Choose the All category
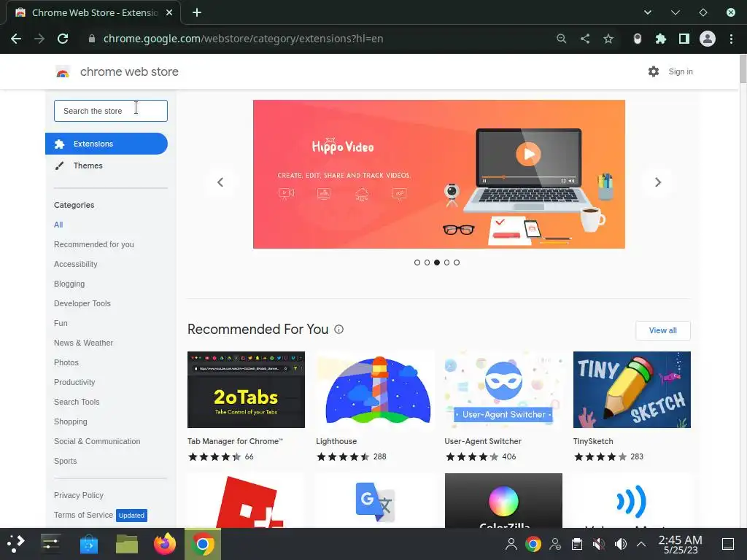 click(58, 225)
